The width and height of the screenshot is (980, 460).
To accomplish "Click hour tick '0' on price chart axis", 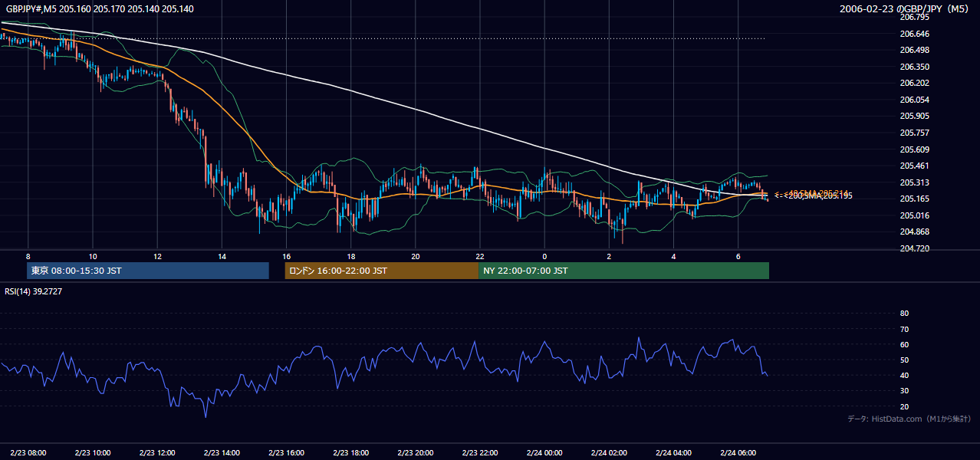I will tap(544, 255).
